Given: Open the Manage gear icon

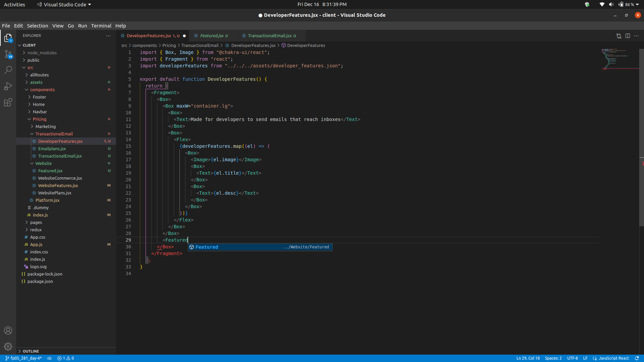Looking at the screenshot, I should click(8, 347).
